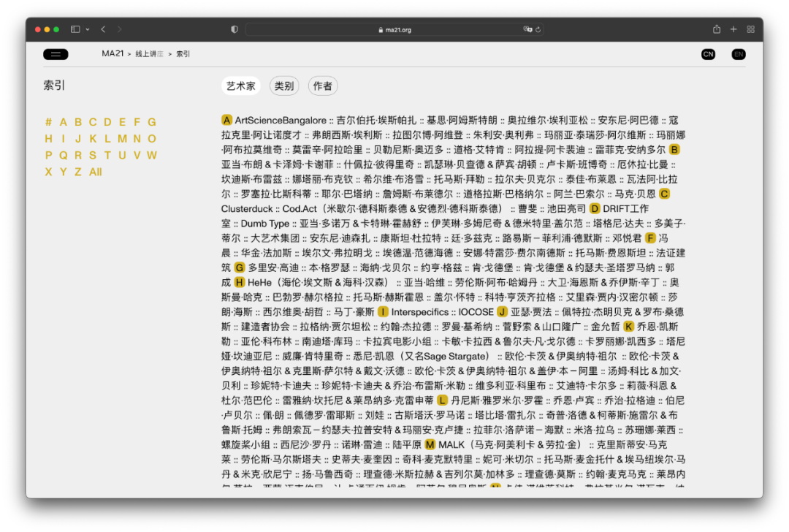Select the 类别 tab

(284, 86)
